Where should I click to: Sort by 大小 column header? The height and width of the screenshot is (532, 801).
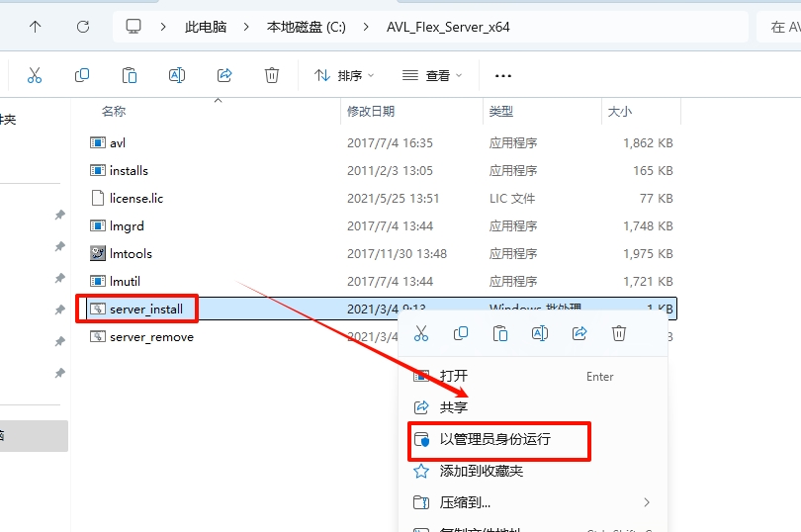620,111
